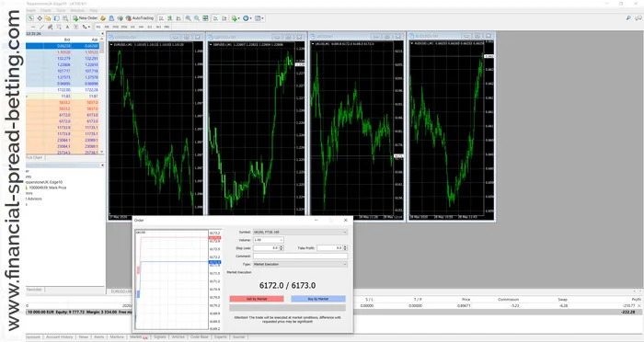Click the New Order toolbar button
Viewport: 644px width, 342px height.
(x=86, y=18)
